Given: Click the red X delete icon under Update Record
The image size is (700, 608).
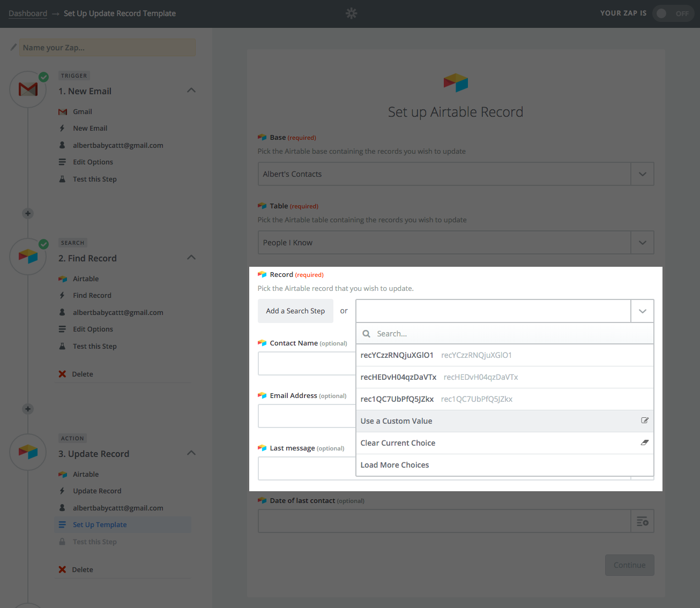Looking at the screenshot, I should tap(62, 569).
